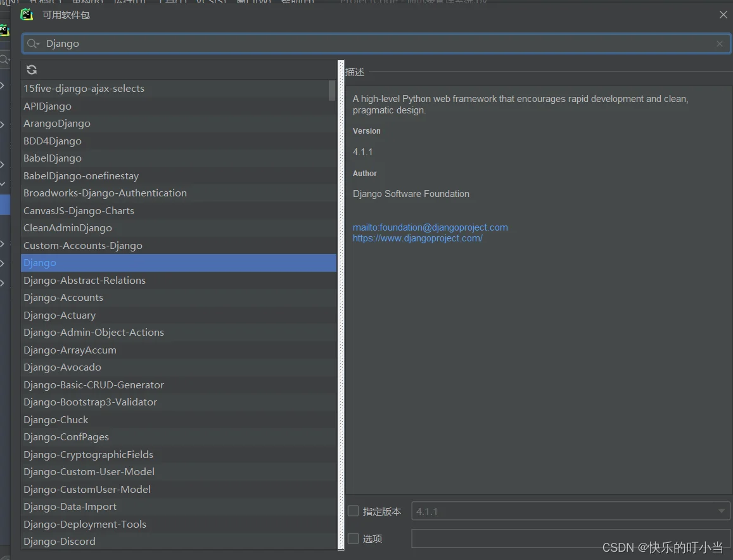733x560 pixels.
Task: Click the magnifier search-history icon in the search field
Action: click(x=33, y=44)
